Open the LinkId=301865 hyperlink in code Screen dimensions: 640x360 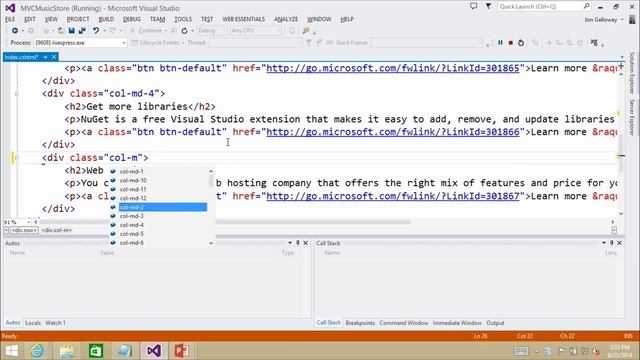pos(393,68)
